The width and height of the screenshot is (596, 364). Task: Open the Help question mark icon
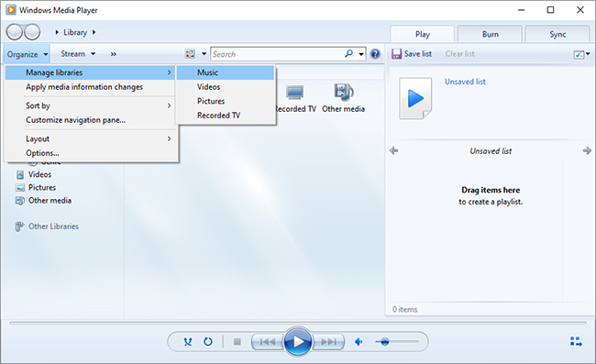(x=375, y=54)
